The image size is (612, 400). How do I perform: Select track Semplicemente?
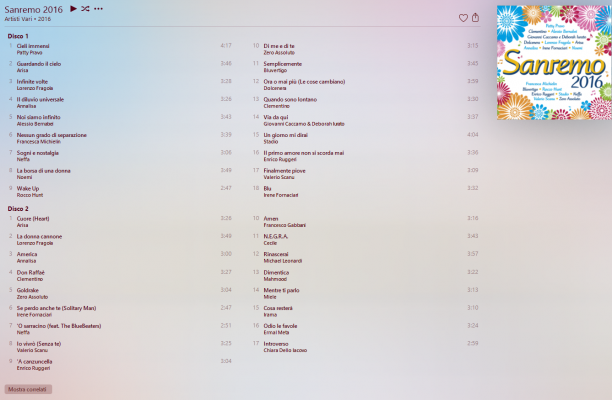tap(283, 64)
